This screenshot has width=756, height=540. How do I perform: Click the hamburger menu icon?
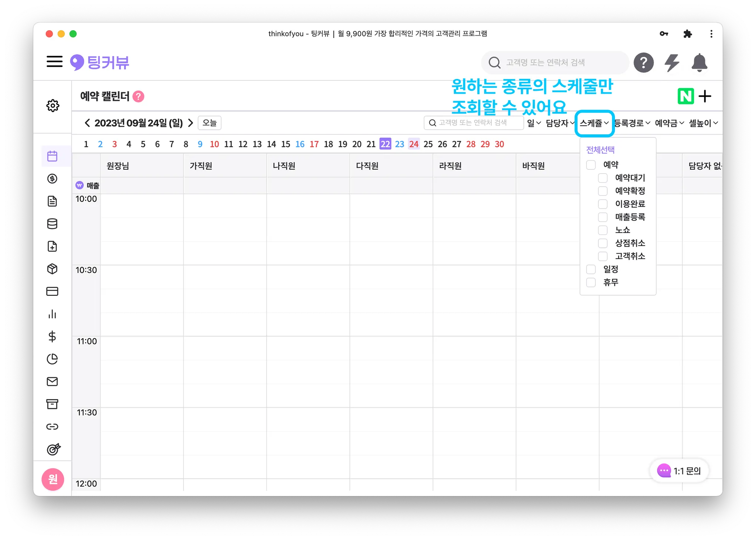click(x=55, y=62)
